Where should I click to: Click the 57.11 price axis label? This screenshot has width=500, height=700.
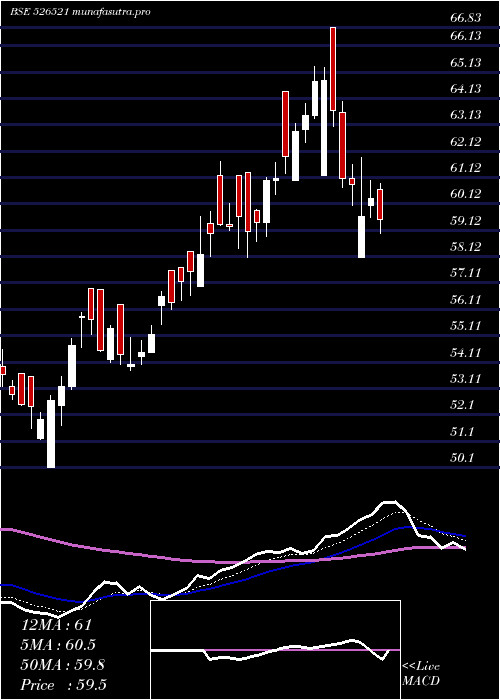tap(466, 273)
